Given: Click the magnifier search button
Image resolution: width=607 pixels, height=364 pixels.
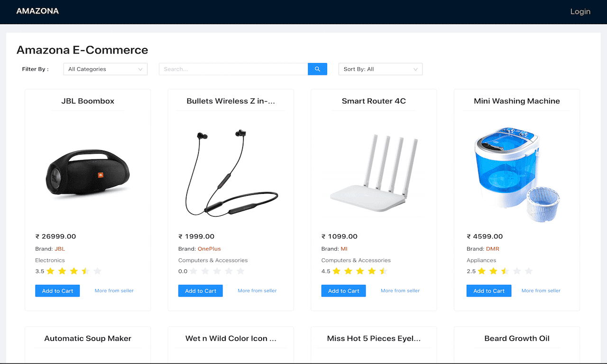Looking at the screenshot, I should 317,69.
